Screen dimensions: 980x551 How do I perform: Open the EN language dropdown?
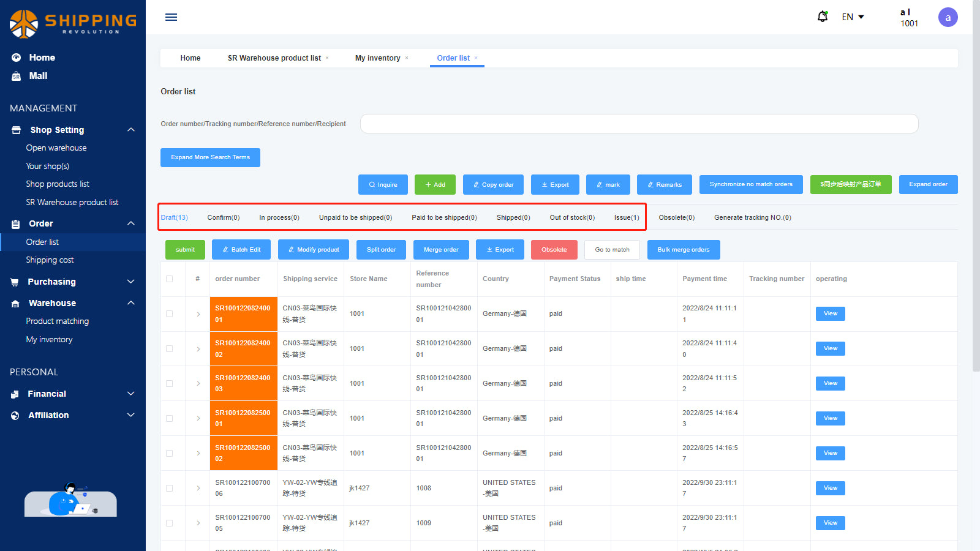click(x=853, y=17)
